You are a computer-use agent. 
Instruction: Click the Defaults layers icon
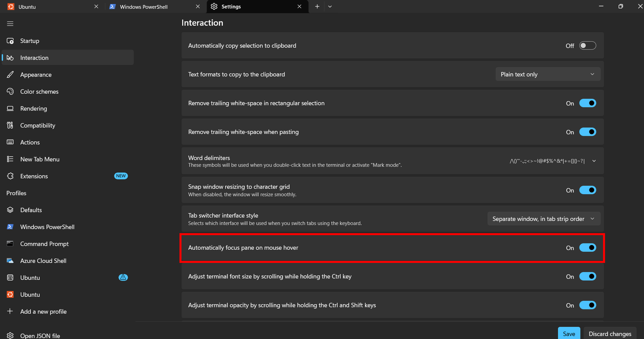pos(10,210)
